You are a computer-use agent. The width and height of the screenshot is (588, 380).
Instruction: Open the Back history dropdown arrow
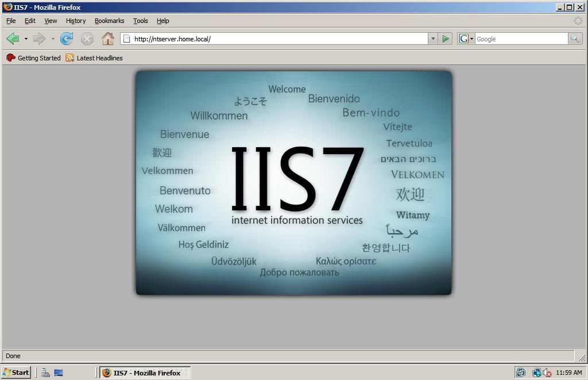(x=26, y=39)
